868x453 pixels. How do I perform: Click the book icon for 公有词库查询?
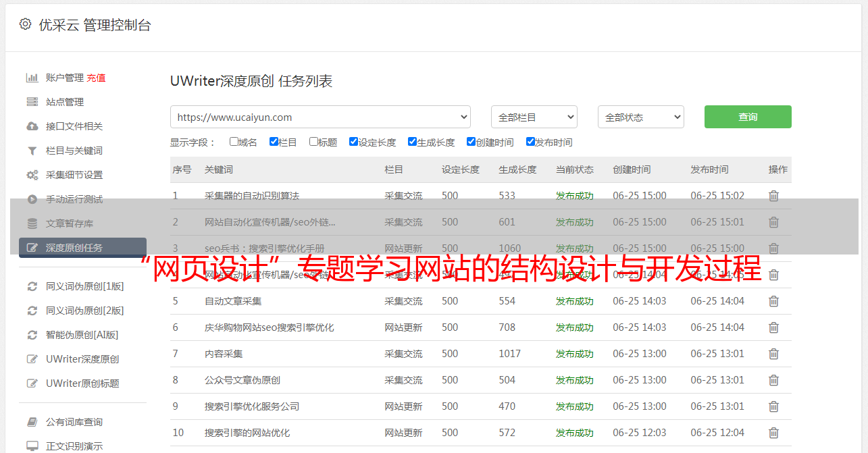32,422
